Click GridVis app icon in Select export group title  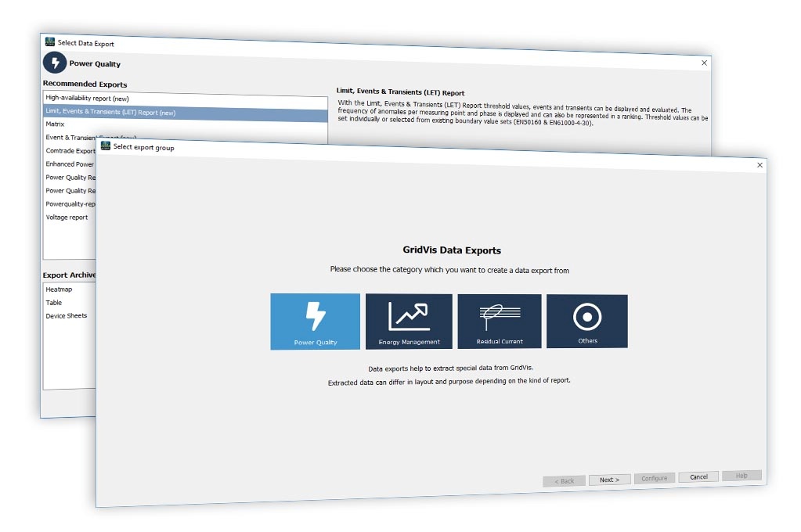pos(106,146)
